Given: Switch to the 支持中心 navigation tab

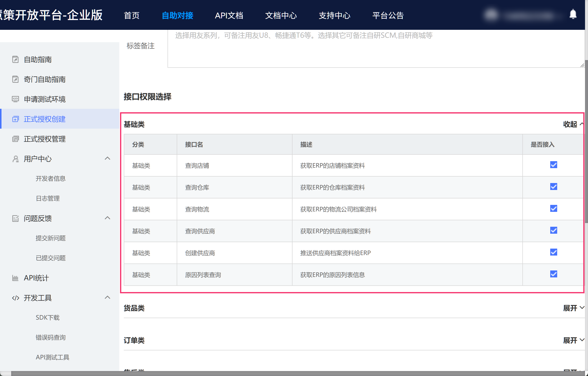Looking at the screenshot, I should (334, 15).
